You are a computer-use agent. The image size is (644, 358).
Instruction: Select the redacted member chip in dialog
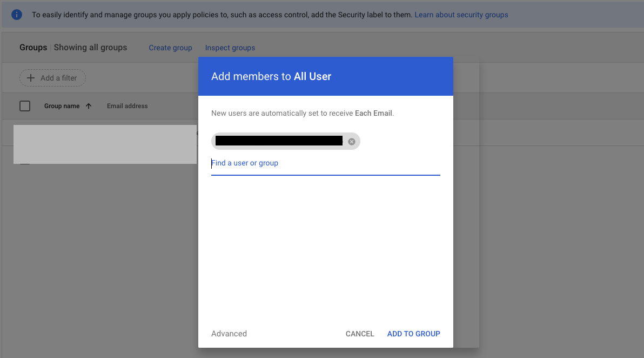pyautogui.click(x=279, y=142)
